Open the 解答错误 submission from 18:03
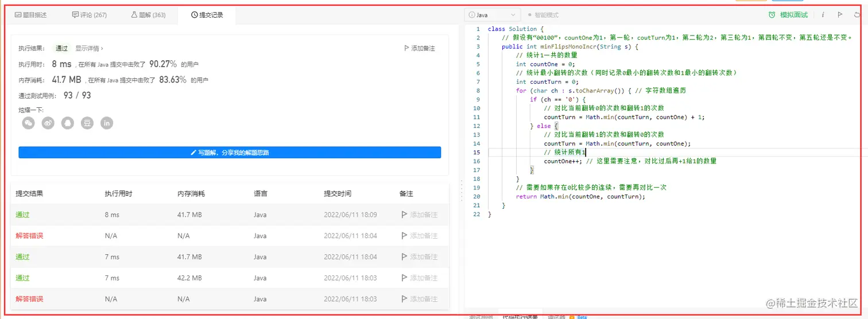Screen dimensions: 868x319 click(x=29, y=299)
